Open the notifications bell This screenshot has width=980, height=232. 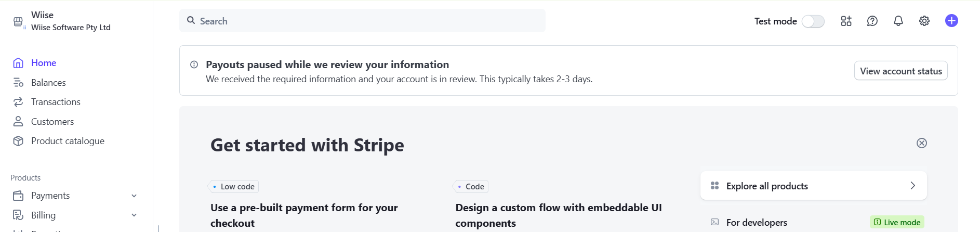[x=898, y=21]
